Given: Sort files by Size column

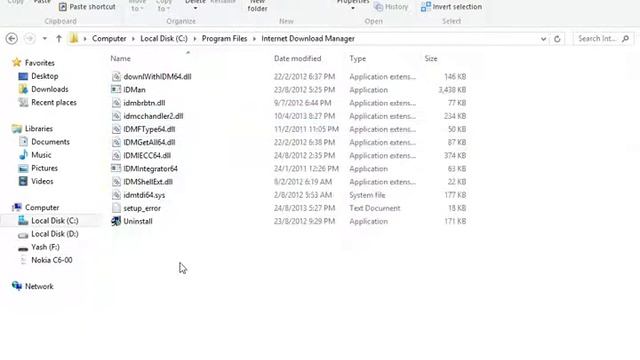Looking at the screenshot, I should tap(431, 58).
